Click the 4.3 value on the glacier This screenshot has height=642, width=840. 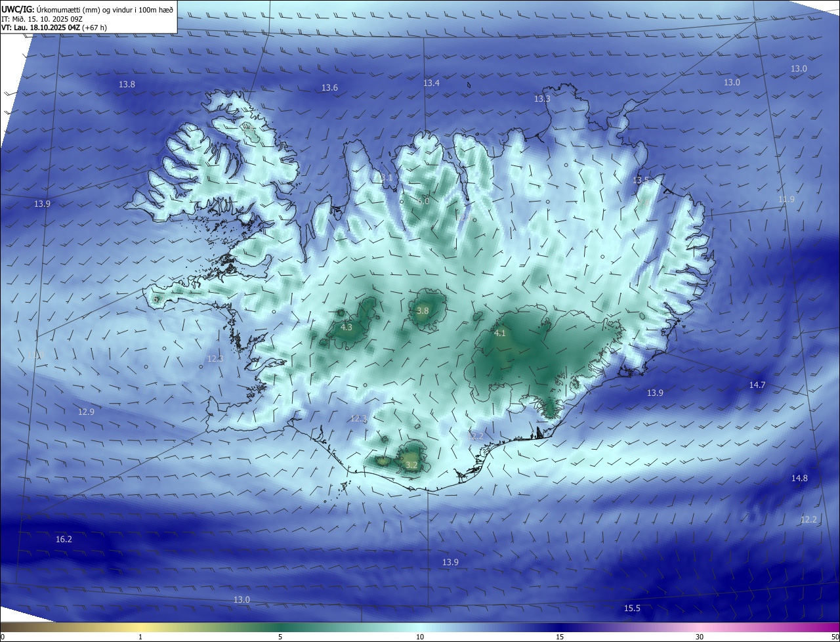[x=346, y=327]
